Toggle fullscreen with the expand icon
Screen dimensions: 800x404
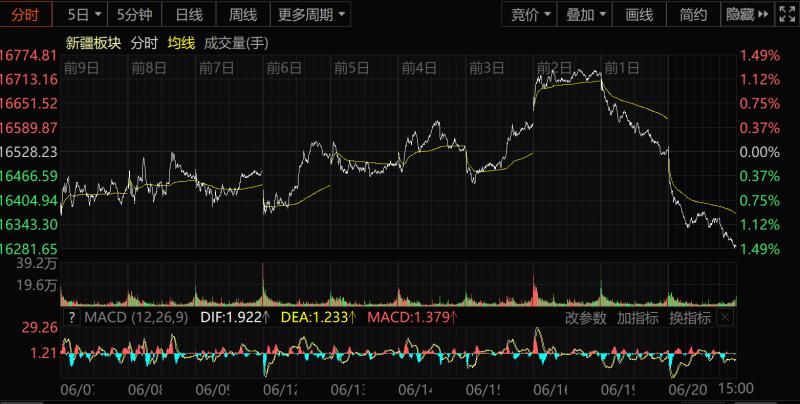787,15
